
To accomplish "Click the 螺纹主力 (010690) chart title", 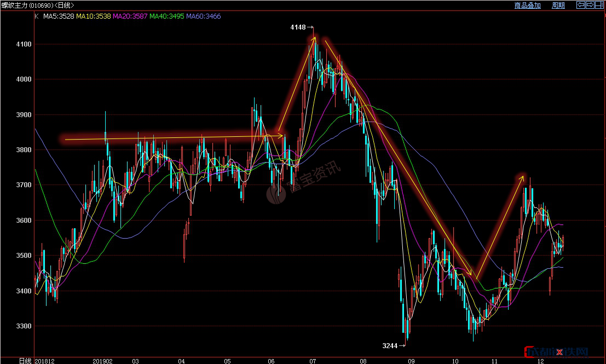I will coord(38,5).
